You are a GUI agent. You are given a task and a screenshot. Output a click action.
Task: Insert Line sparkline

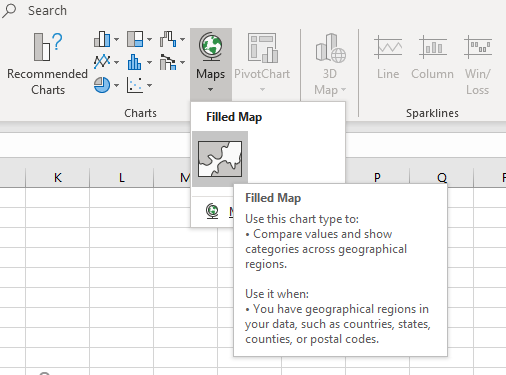(388, 57)
